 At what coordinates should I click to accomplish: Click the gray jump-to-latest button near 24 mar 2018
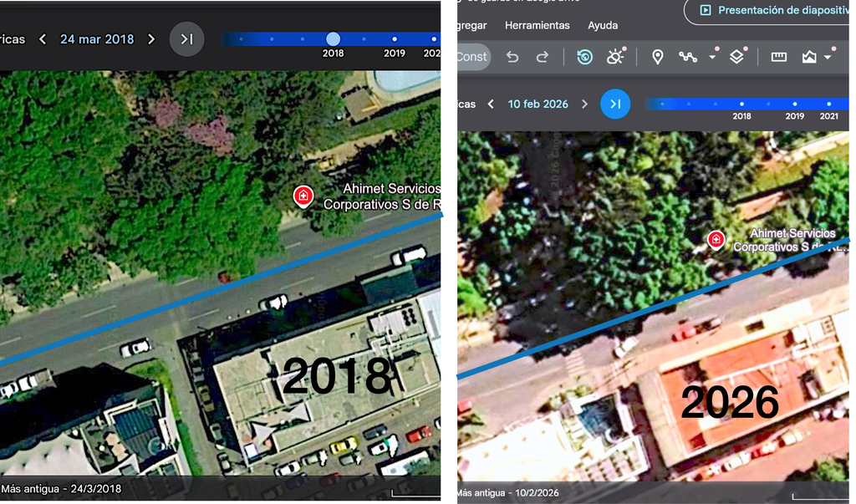(186, 38)
